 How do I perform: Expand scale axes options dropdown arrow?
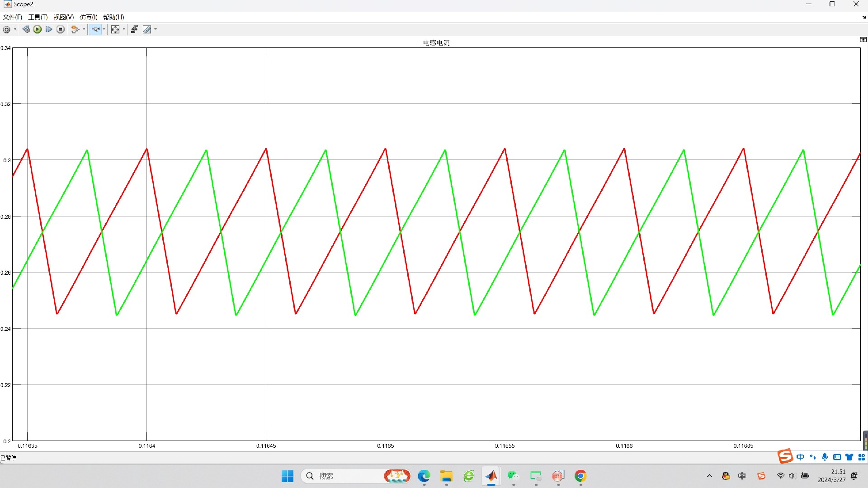124,29
